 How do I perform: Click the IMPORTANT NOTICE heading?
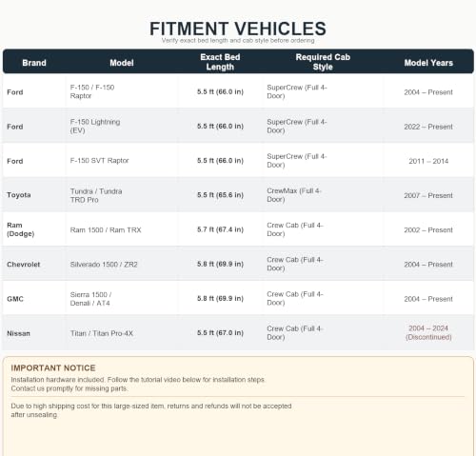pyautogui.click(x=53, y=367)
